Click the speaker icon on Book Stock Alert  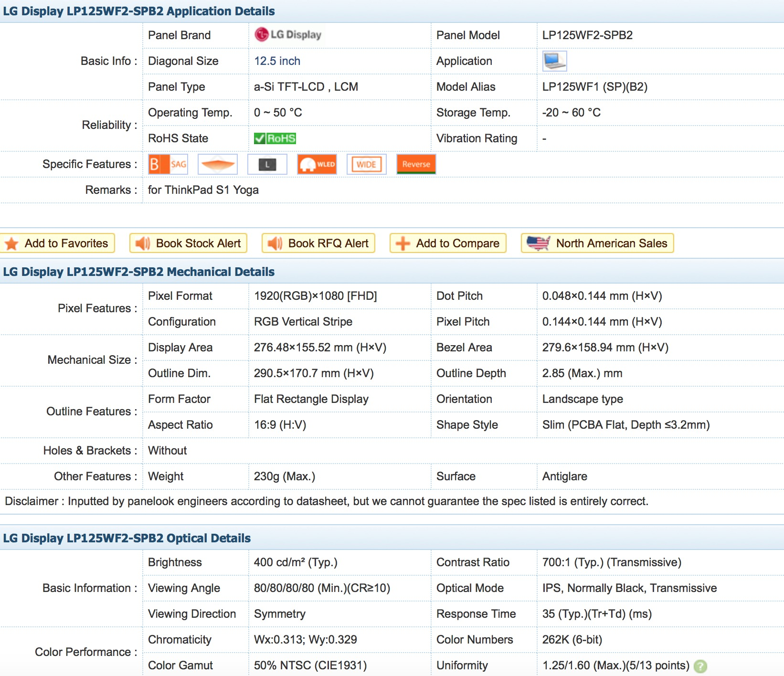(x=142, y=243)
